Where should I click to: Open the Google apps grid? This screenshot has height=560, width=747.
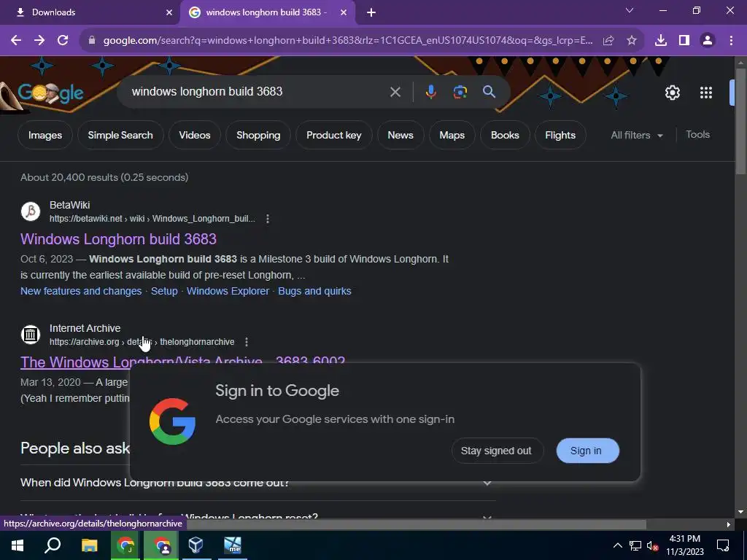point(706,93)
